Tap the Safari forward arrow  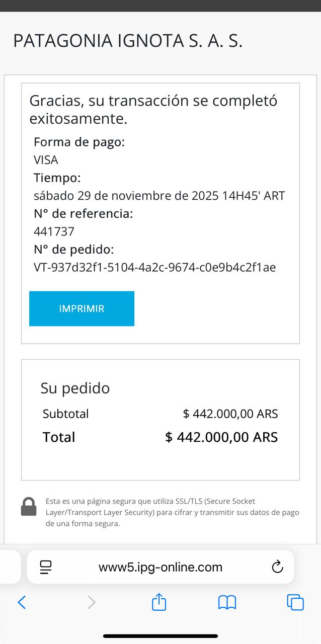click(x=91, y=602)
